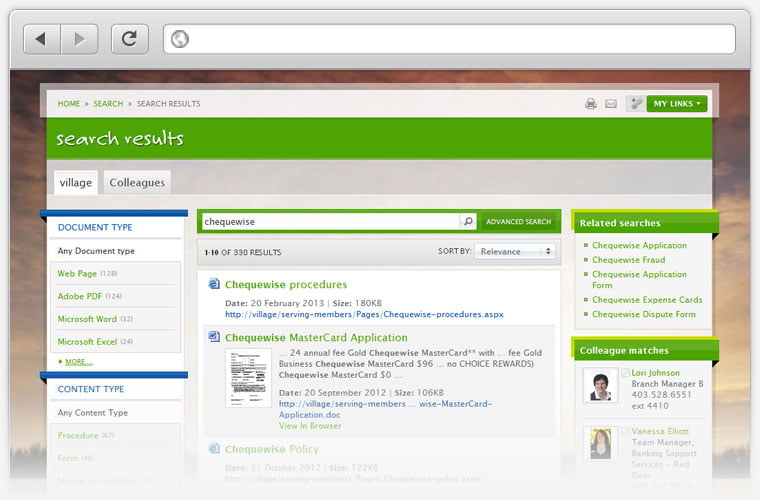The height and width of the screenshot is (500, 760).
Task: Click the page icon beside Chequewise Policy
Action: click(214, 448)
